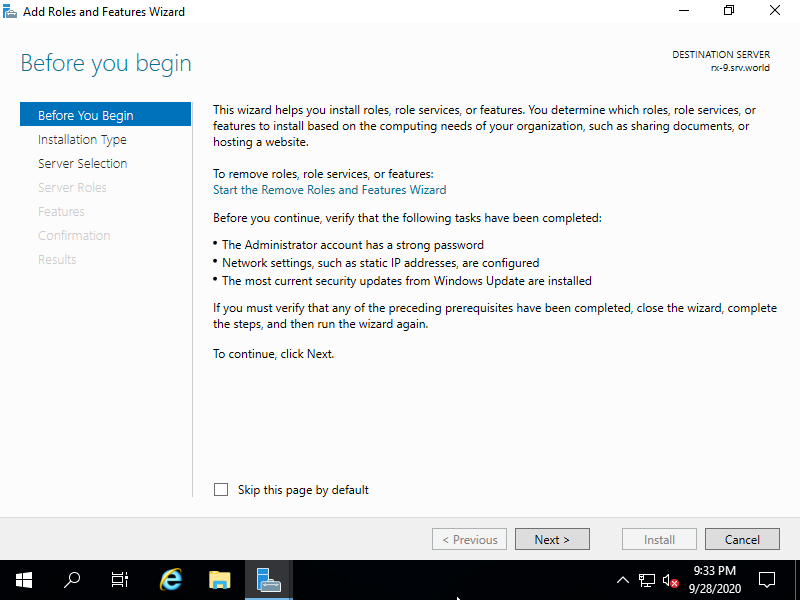Close the Add Roles wizard window
Image resolution: width=800 pixels, height=600 pixels.
[775, 11]
